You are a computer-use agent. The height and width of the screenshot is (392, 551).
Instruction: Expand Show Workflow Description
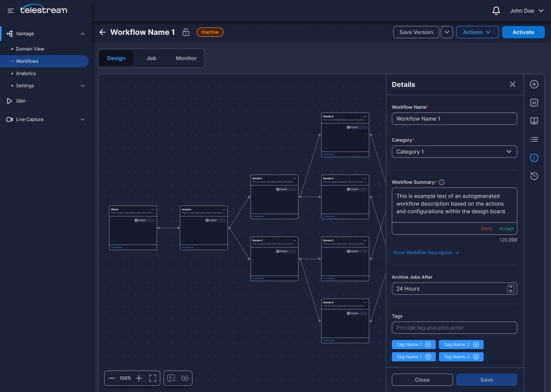tap(426, 253)
